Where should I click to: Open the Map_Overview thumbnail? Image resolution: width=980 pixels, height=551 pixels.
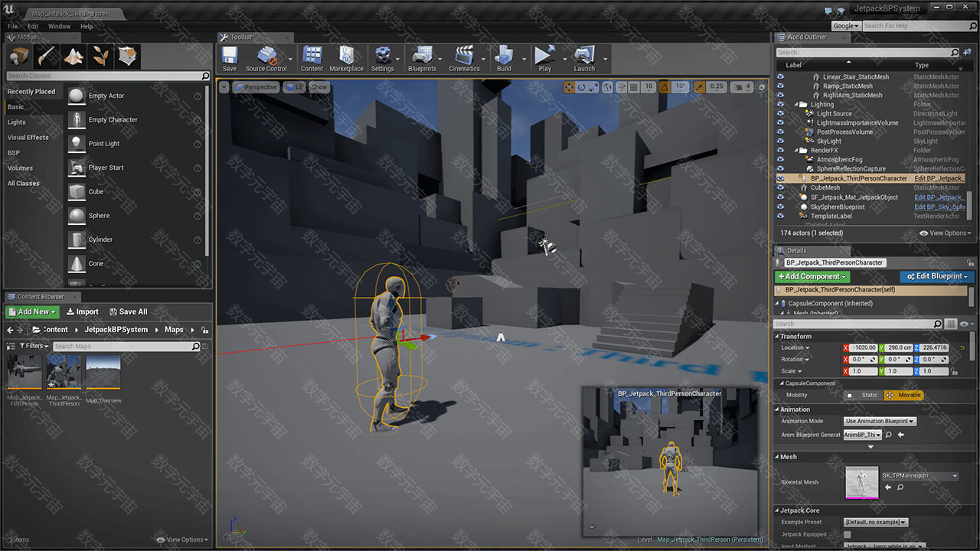pos(103,373)
